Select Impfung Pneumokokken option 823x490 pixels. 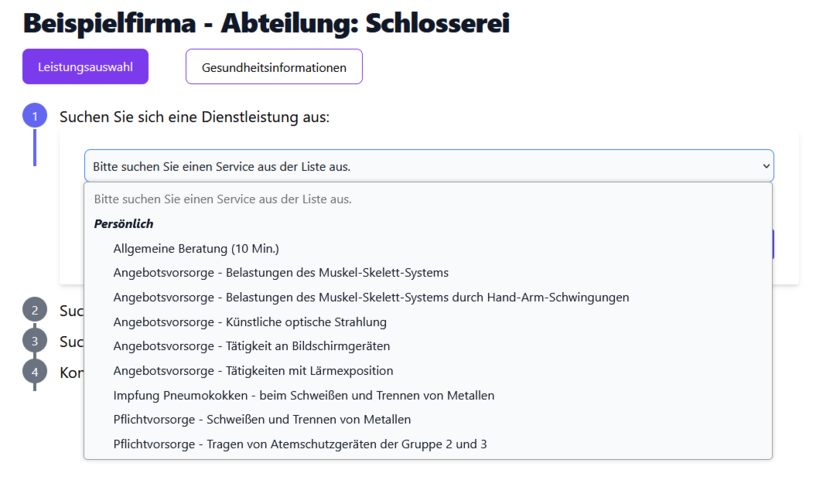pyautogui.click(x=303, y=395)
